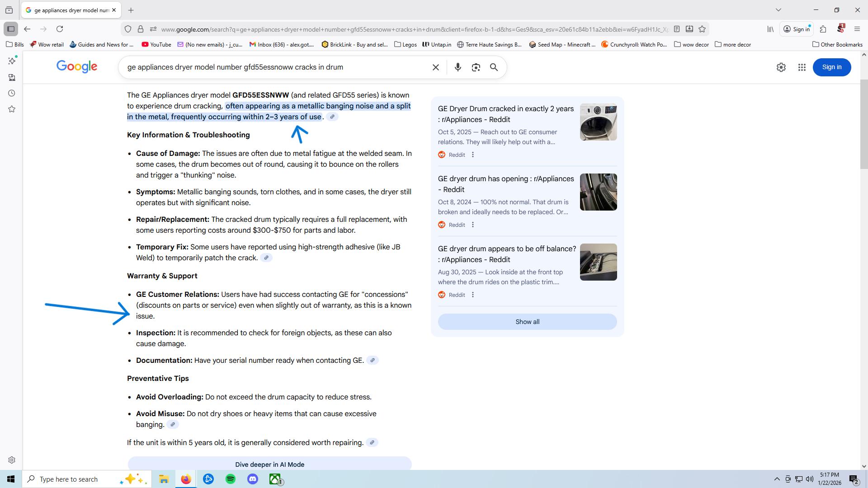Open more options for 'drum has opening' result

473,225
